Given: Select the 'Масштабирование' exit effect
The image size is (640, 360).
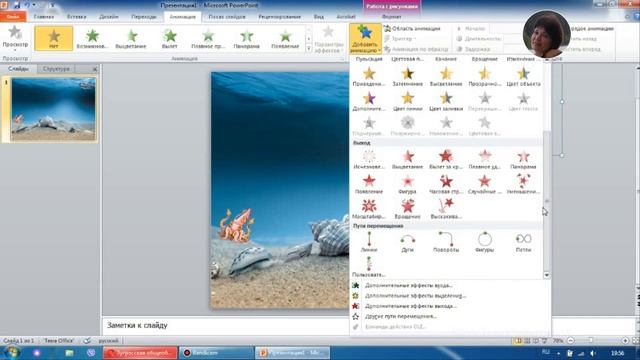Looking at the screenshot, I should (x=369, y=209).
